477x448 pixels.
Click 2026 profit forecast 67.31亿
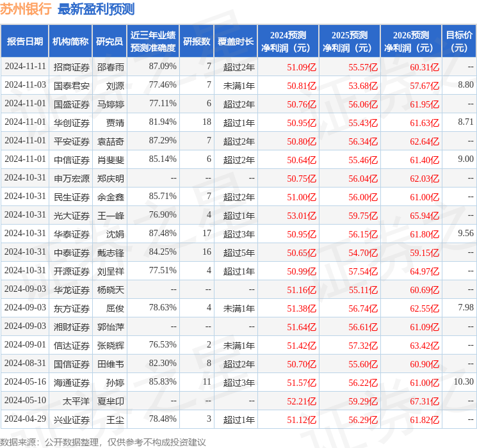[424, 401]
